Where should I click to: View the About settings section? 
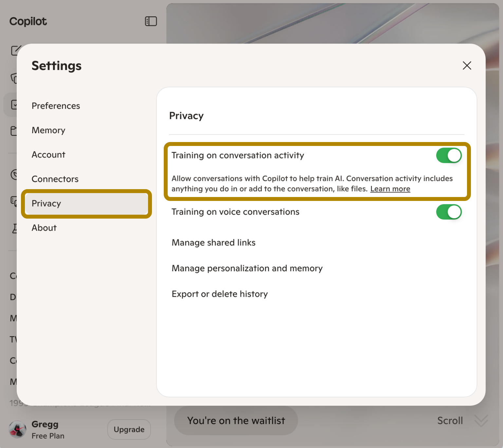[x=44, y=228]
